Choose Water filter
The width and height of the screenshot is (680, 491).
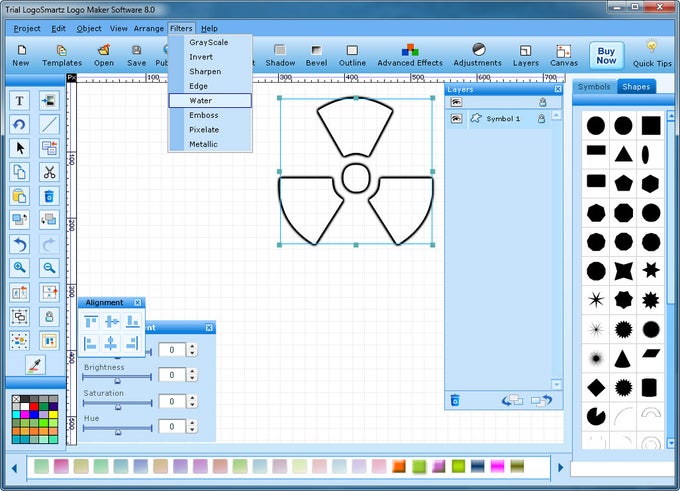[x=210, y=101]
